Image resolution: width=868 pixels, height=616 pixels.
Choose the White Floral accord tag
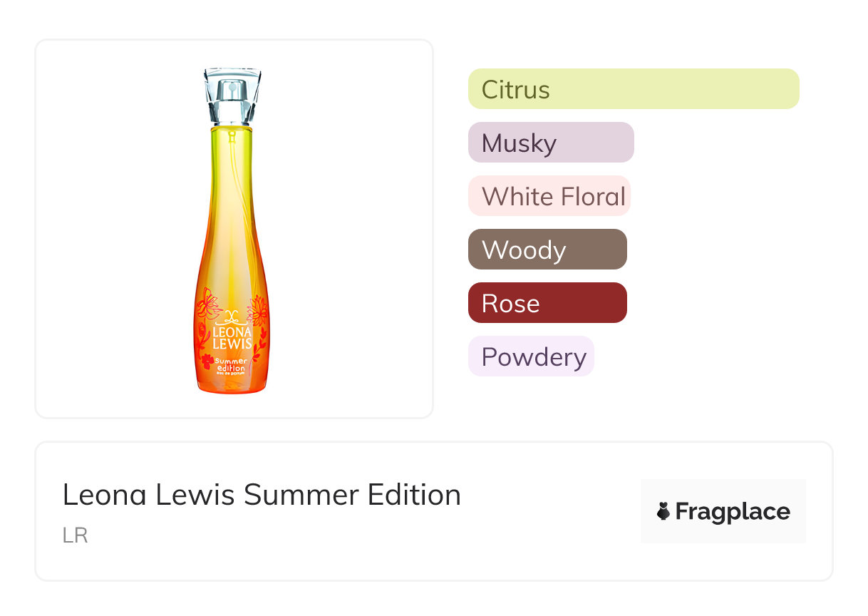[549, 196]
